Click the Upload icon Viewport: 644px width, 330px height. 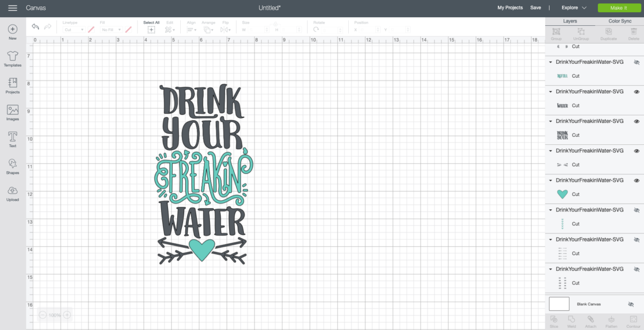[12, 190]
